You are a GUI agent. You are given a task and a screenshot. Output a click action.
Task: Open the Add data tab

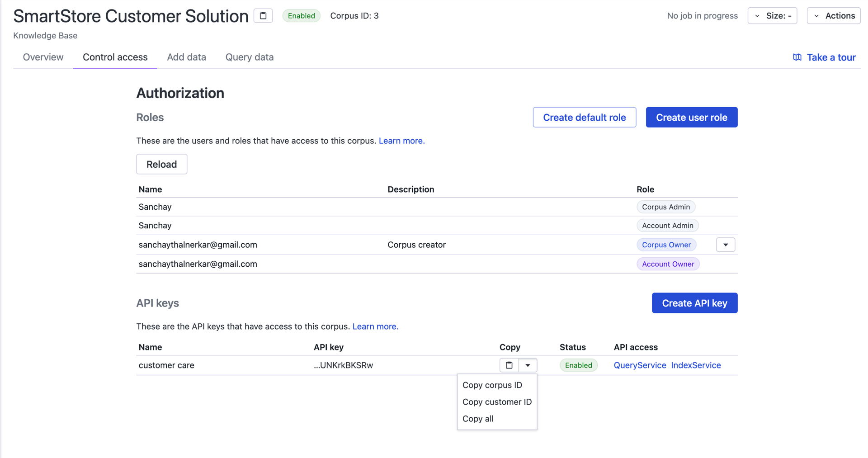point(186,57)
